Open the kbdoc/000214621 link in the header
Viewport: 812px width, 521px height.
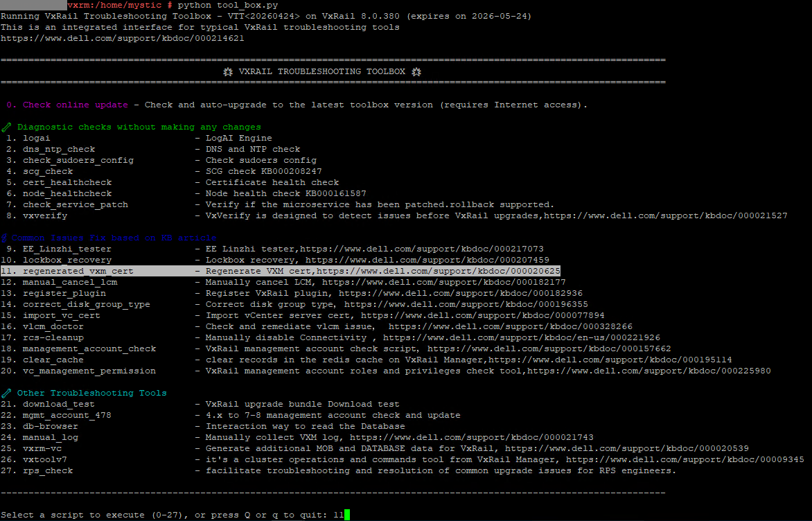tap(122, 38)
